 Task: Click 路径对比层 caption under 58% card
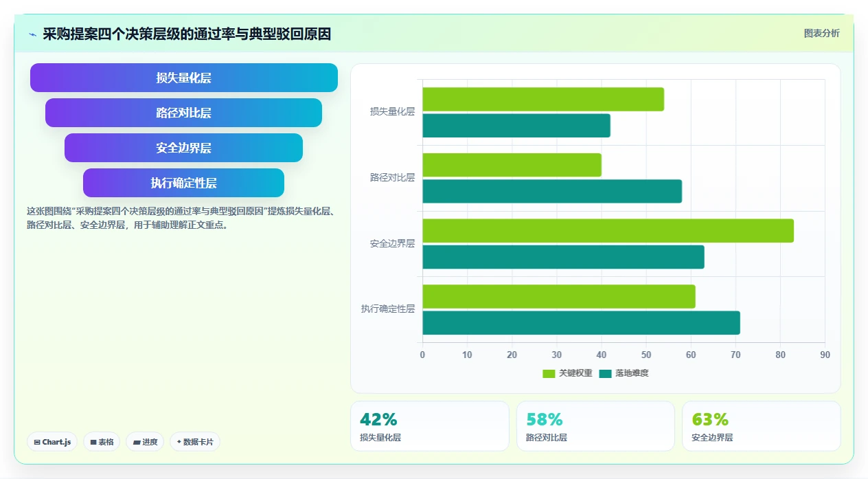point(547,437)
